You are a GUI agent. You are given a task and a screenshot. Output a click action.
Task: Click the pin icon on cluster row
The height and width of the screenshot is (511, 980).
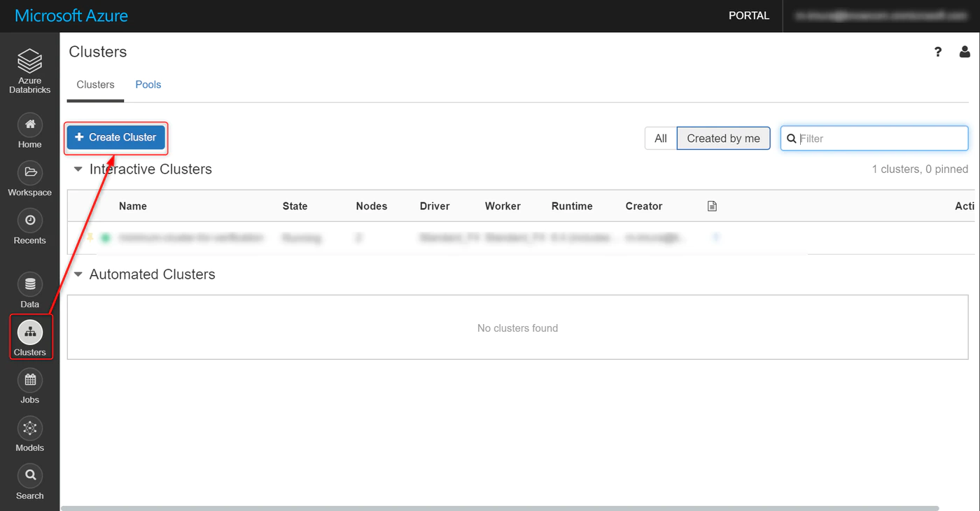(90, 238)
